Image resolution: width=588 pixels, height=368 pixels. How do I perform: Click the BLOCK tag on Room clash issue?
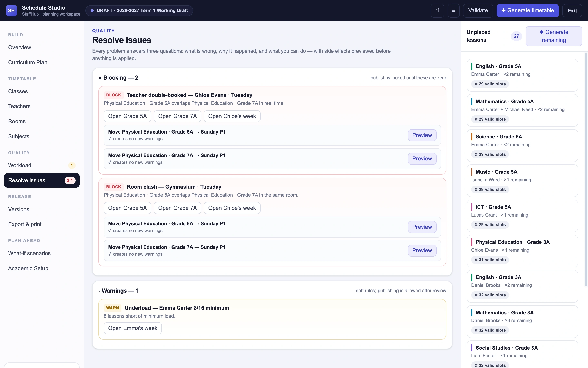[114, 187]
